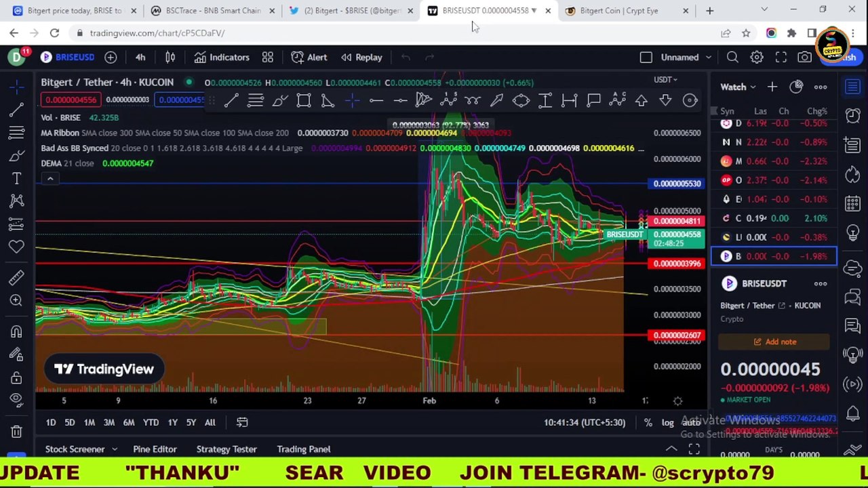Select the watchlist row showing -1.98%
This screenshot has width=868, height=488.
774,256
